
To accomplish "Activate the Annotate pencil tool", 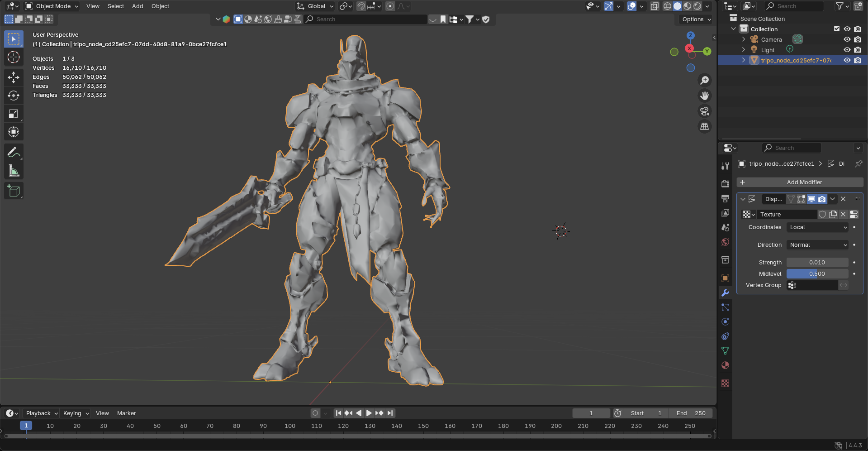I will 14,153.
